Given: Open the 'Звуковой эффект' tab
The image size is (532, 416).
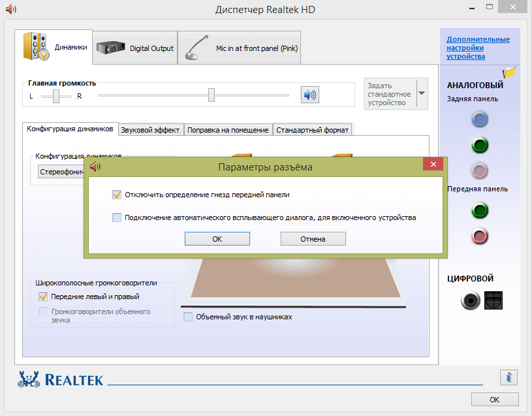Looking at the screenshot, I should (x=150, y=130).
